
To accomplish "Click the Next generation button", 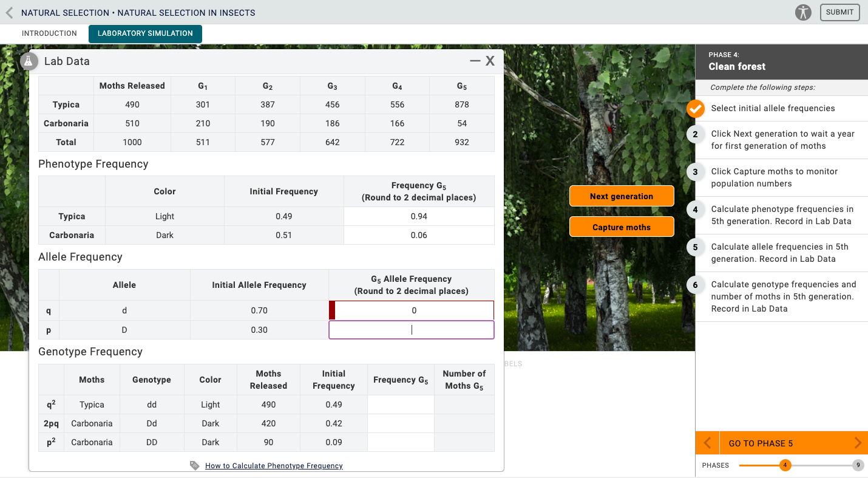I will [622, 196].
